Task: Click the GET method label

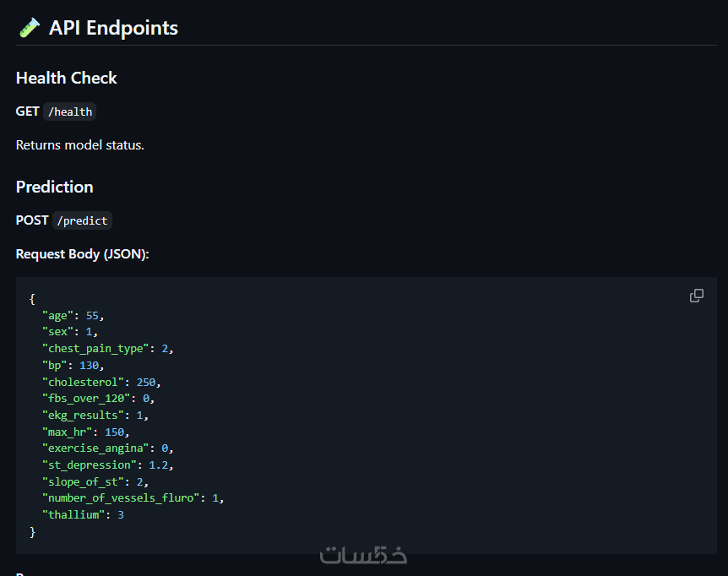Action: point(27,111)
